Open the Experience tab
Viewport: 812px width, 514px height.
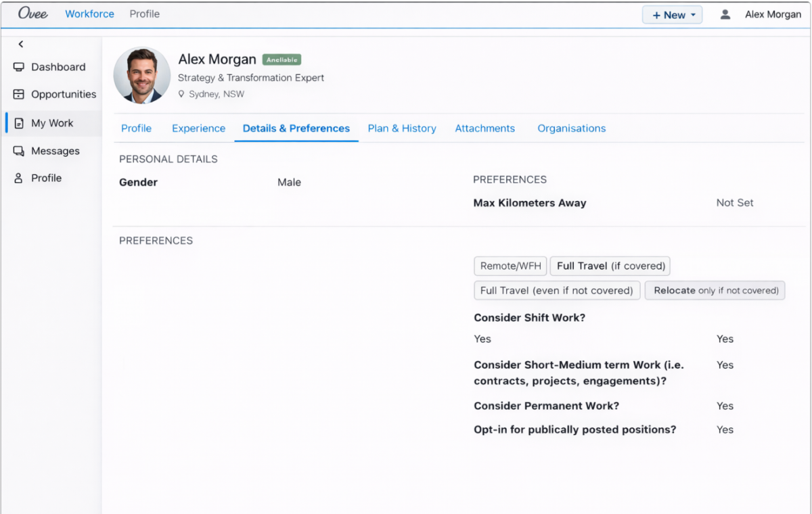point(198,128)
